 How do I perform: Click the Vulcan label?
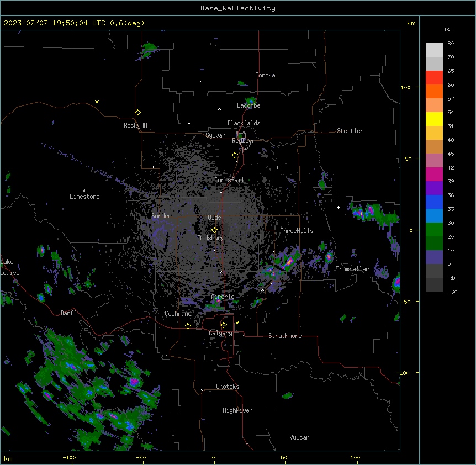(x=300, y=437)
